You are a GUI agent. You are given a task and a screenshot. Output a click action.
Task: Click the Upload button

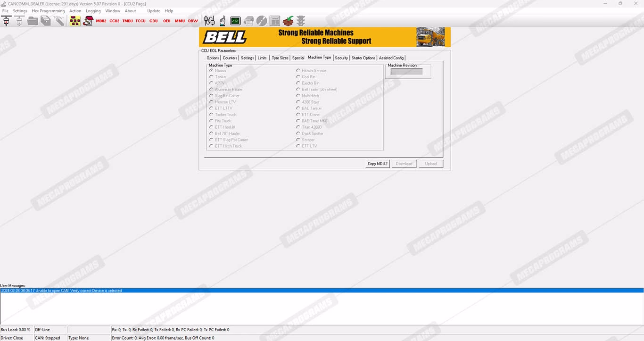[430, 164]
